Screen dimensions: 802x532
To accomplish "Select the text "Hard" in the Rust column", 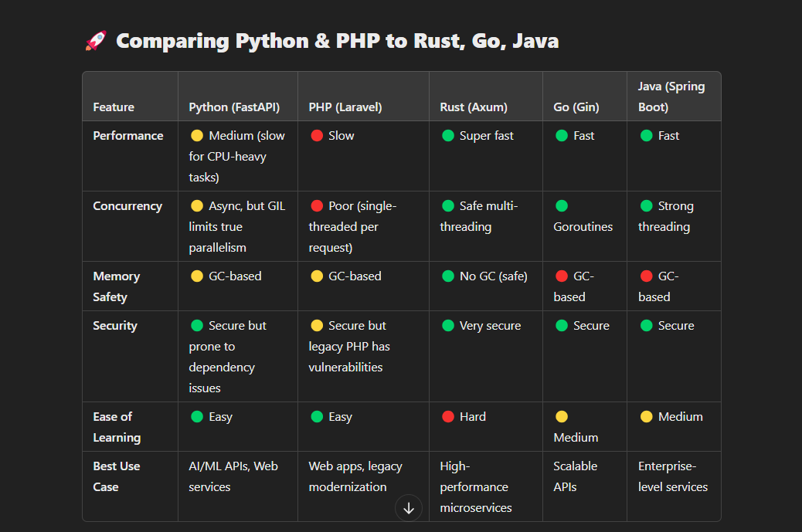I will pos(473,416).
